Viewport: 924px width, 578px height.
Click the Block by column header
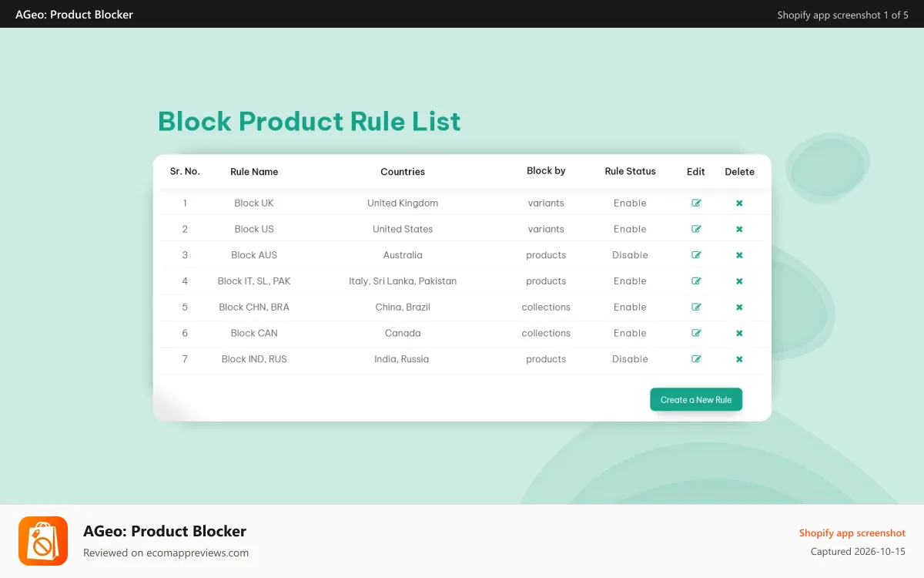[546, 171]
